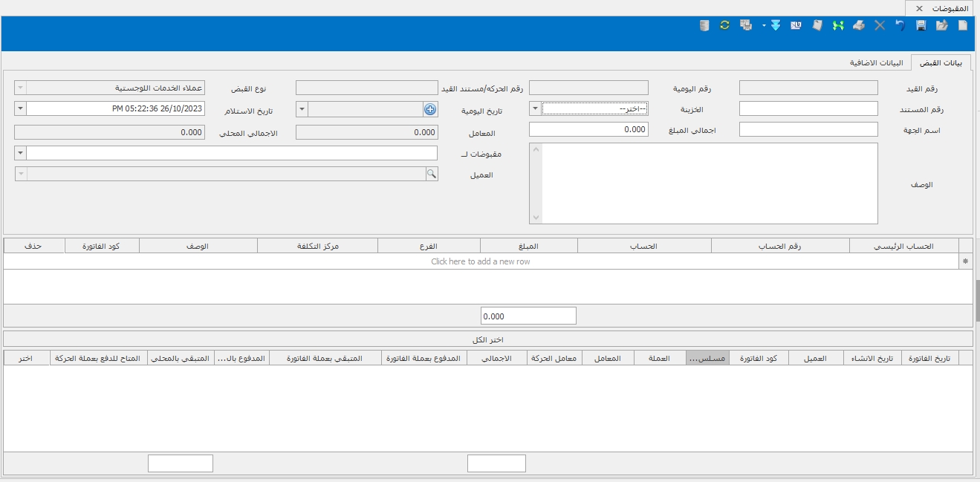Click the magnifier search icon in العميل field
Viewport: 980px width, 482px height.
click(x=431, y=174)
